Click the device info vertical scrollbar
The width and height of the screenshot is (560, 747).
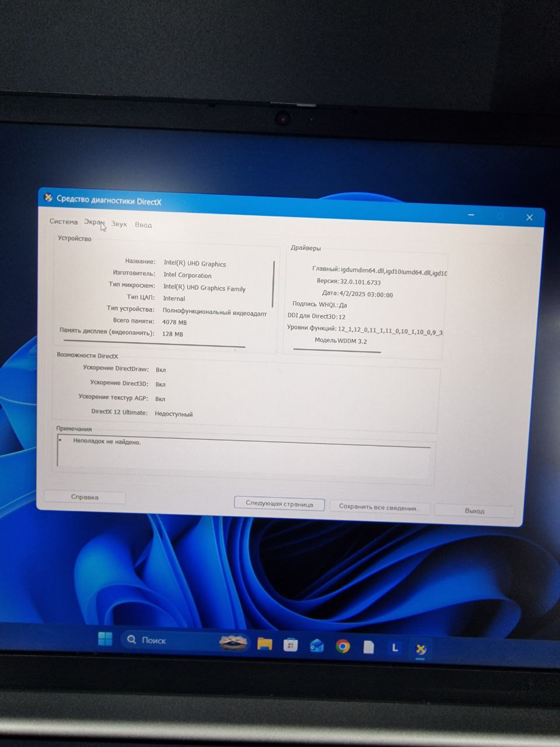coord(274,284)
